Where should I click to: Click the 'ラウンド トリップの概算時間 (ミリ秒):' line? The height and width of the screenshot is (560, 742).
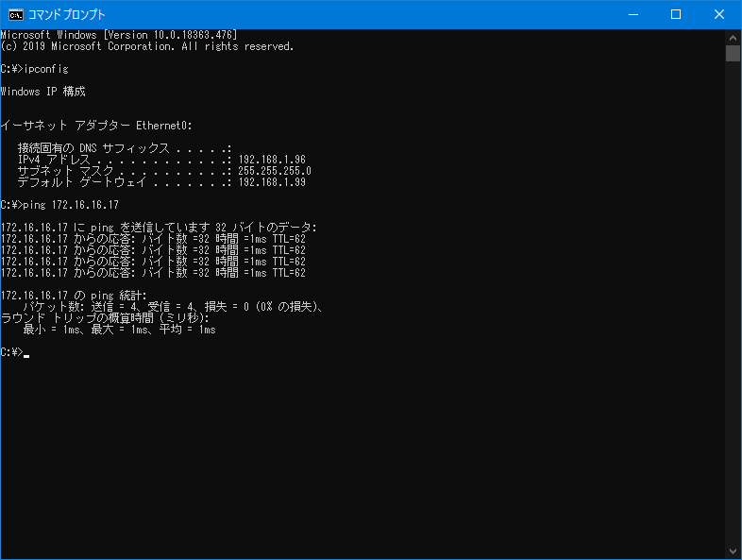point(105,318)
